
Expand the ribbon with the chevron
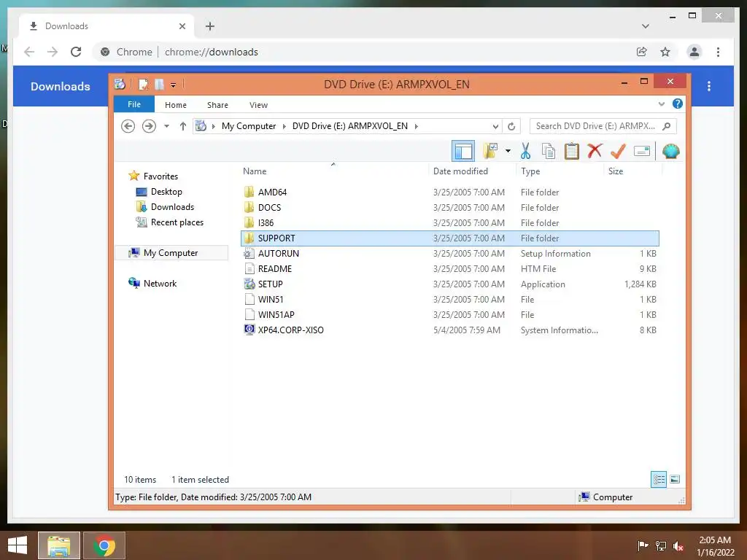tap(661, 104)
